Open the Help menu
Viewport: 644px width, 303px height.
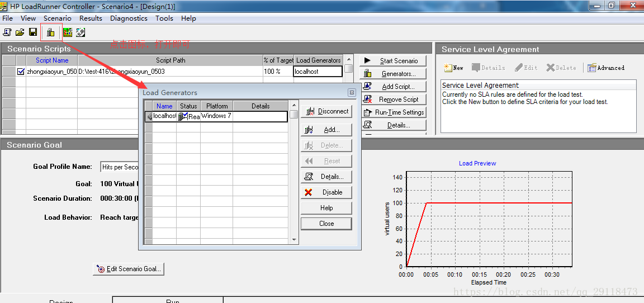pos(188,18)
